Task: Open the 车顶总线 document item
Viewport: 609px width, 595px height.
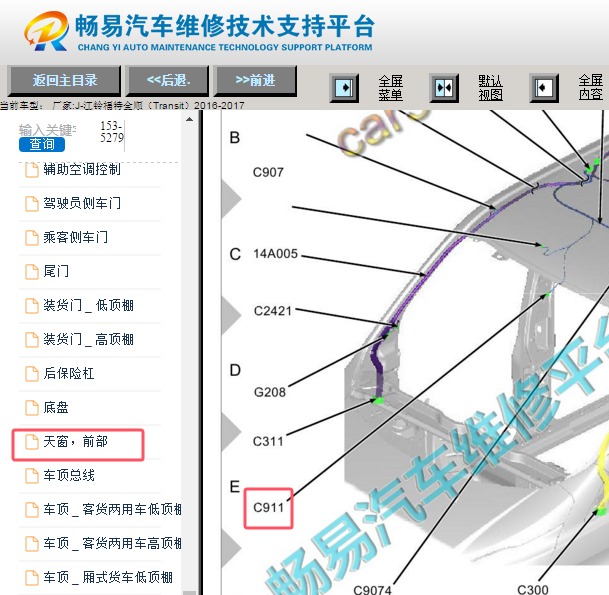Action: coord(69,475)
